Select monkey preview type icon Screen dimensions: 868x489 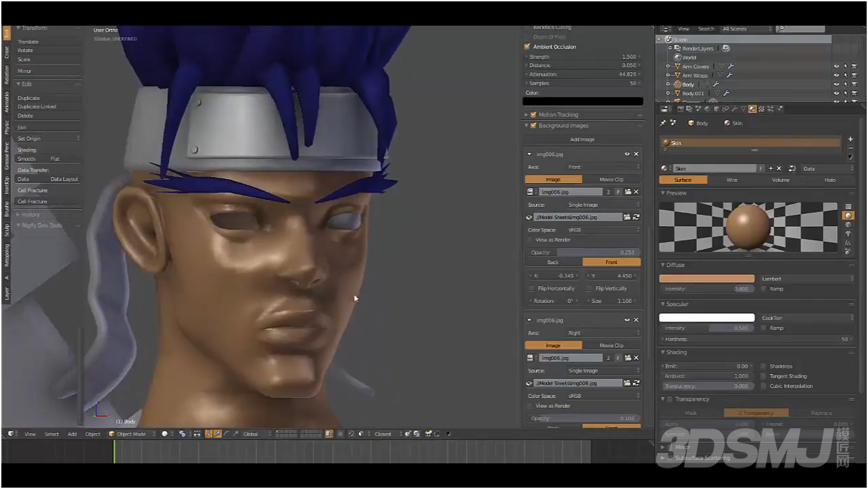[848, 233]
